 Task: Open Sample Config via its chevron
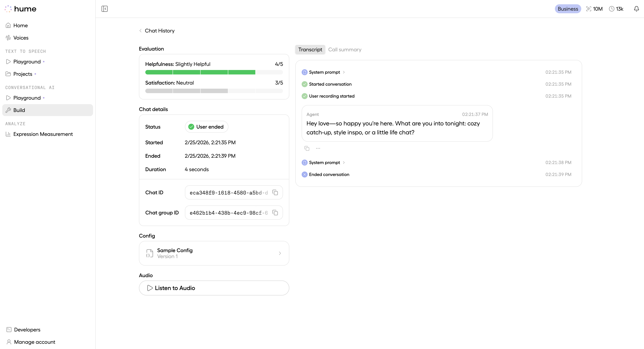280,253
